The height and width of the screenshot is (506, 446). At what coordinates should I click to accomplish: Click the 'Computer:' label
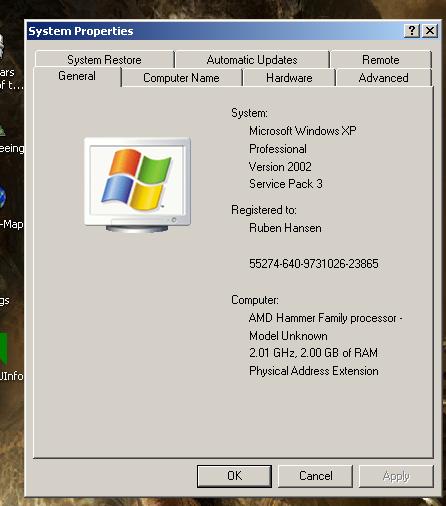point(255,300)
